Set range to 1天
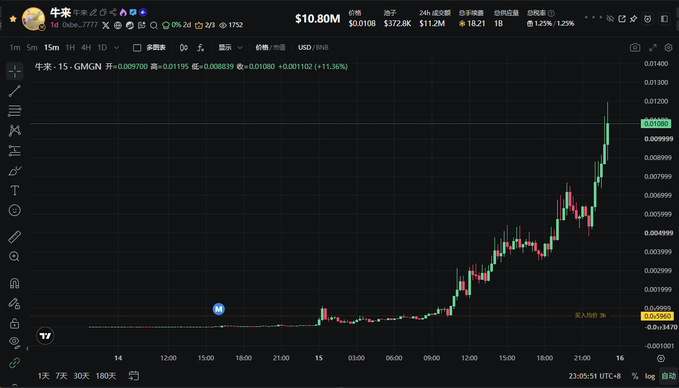679x388 pixels. point(43,376)
